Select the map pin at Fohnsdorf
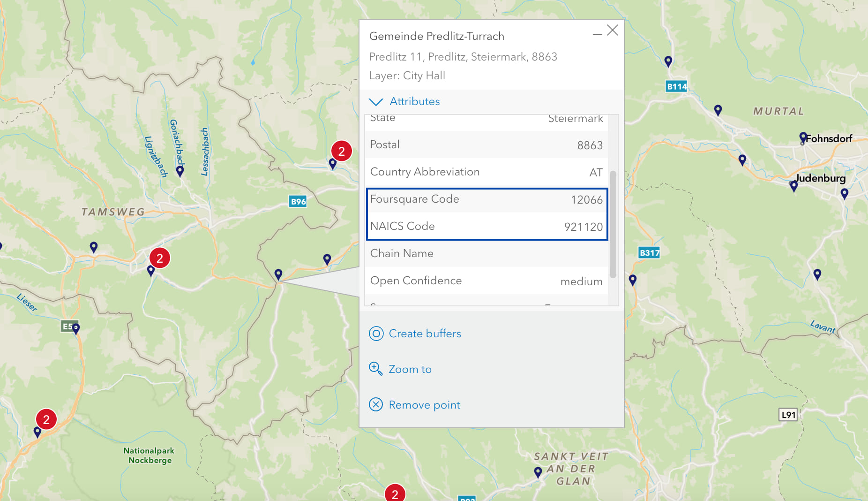The width and height of the screenshot is (868, 501). [x=803, y=138]
